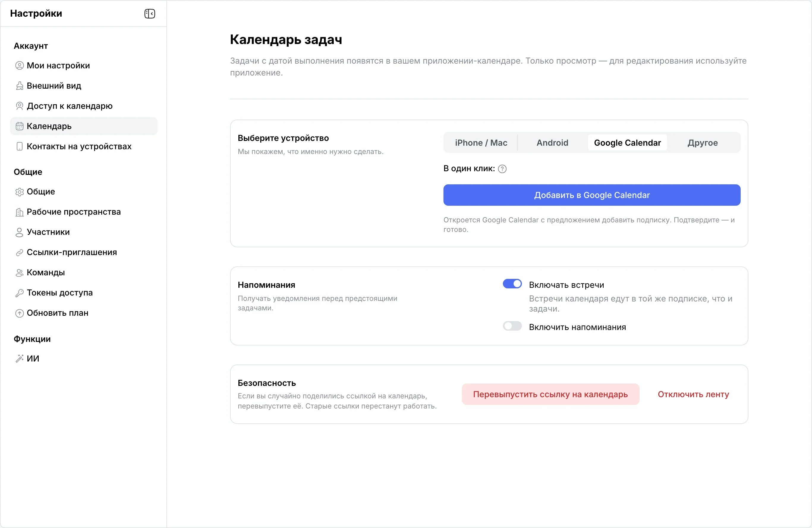Click the Безопасность section title
This screenshot has height=528, width=812.
pos(267,383)
